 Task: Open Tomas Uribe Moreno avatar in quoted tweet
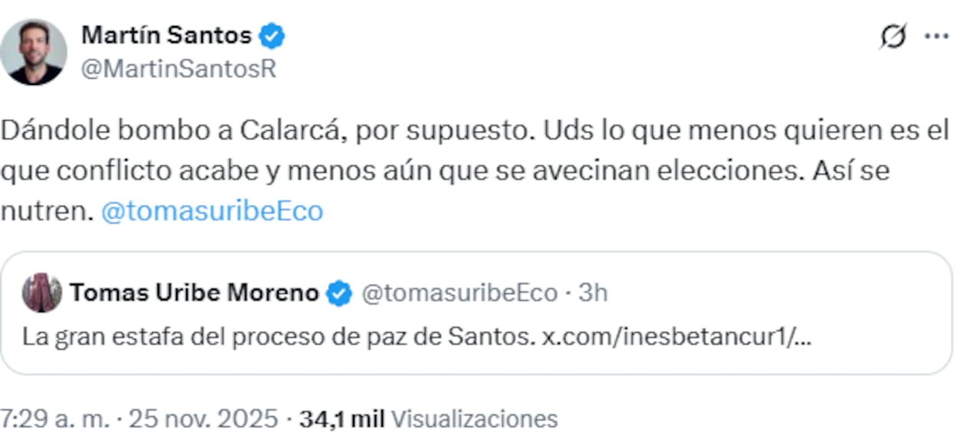pos(44,292)
